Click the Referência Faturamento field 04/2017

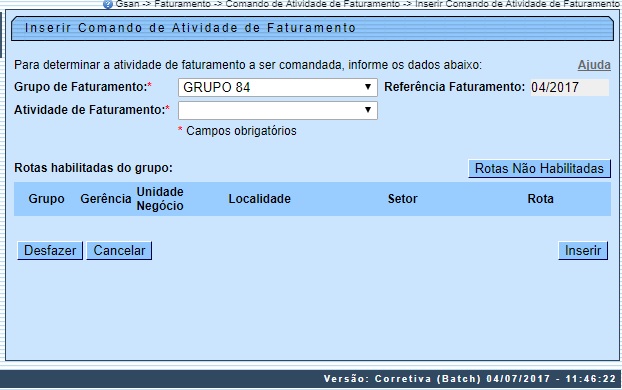pyautogui.click(x=569, y=87)
